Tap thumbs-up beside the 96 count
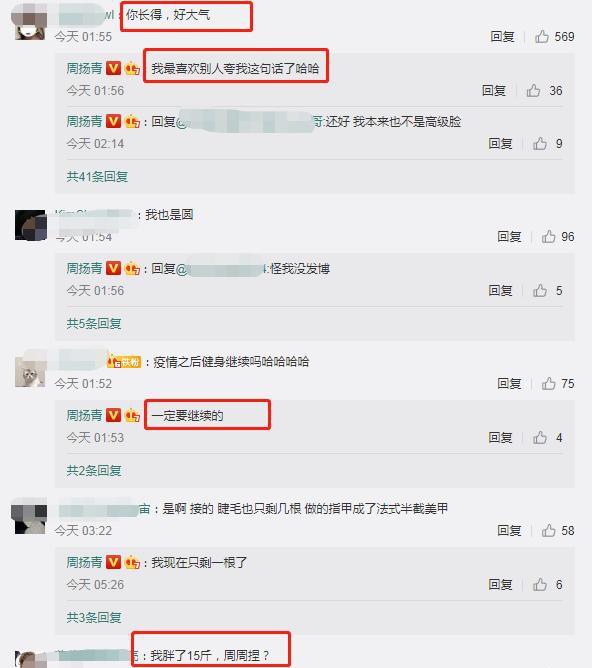 (x=549, y=236)
